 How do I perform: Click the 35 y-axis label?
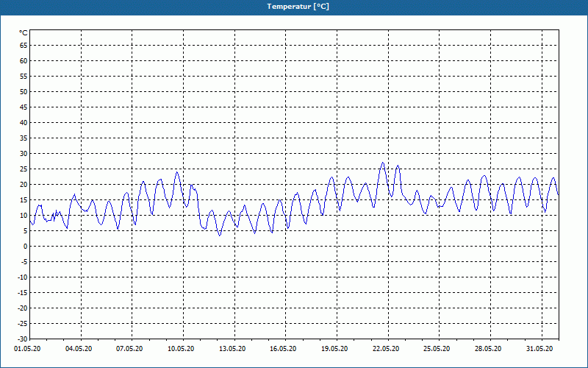pyautogui.click(x=24, y=138)
